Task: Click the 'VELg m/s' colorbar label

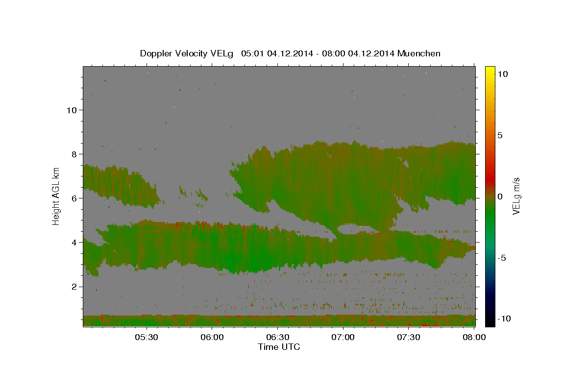Action: [516, 196]
